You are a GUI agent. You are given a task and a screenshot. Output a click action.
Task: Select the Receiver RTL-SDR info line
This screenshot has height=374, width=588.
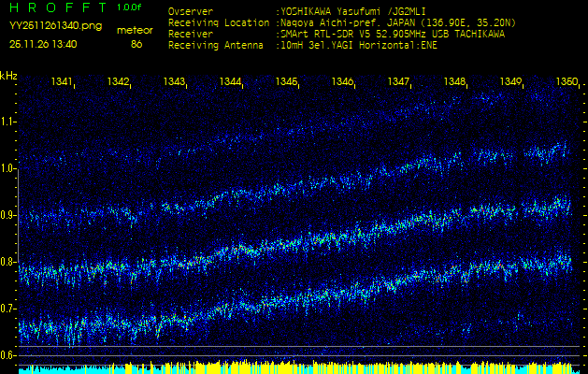336,34
